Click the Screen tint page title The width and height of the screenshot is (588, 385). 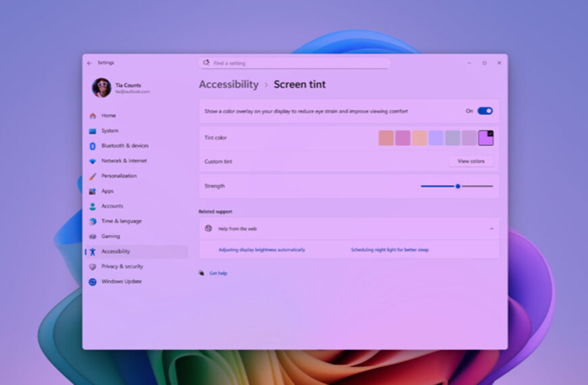coord(299,84)
